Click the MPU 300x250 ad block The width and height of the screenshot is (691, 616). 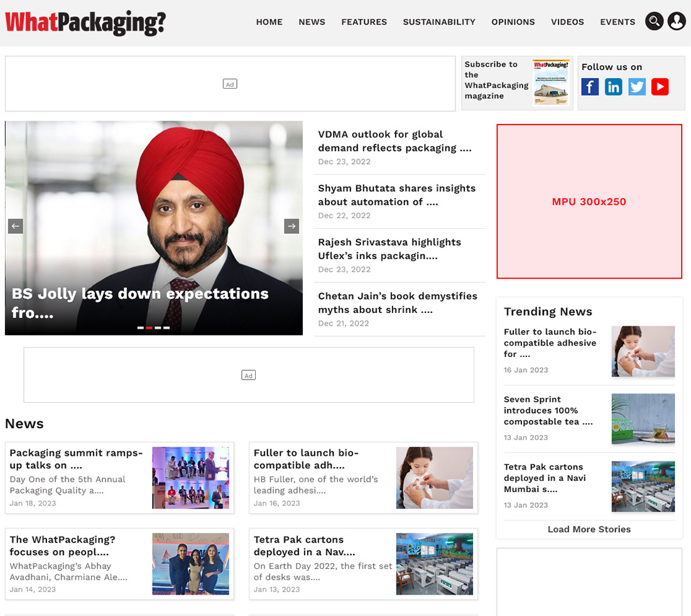[589, 202]
